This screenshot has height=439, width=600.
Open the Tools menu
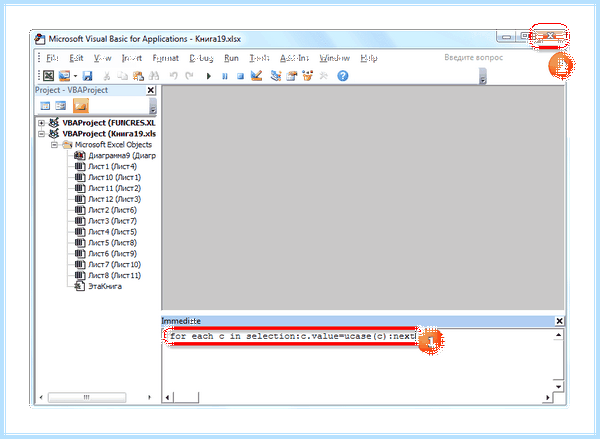pyautogui.click(x=259, y=58)
